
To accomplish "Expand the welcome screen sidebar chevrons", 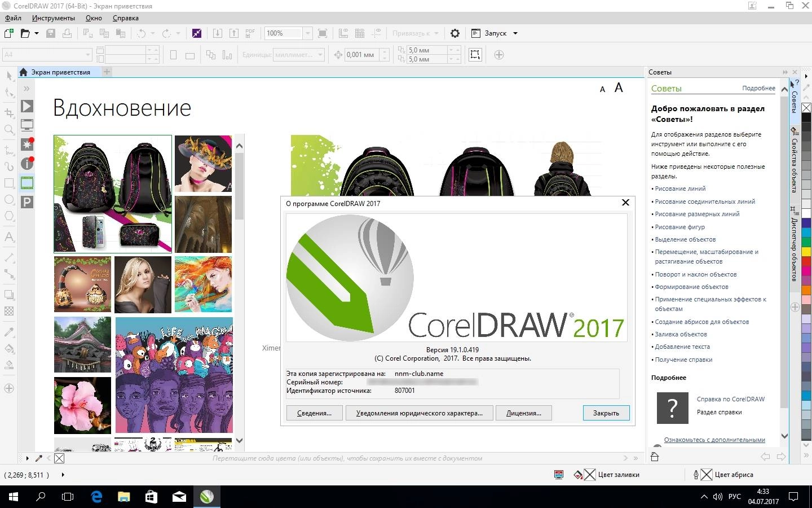I will 27,89.
